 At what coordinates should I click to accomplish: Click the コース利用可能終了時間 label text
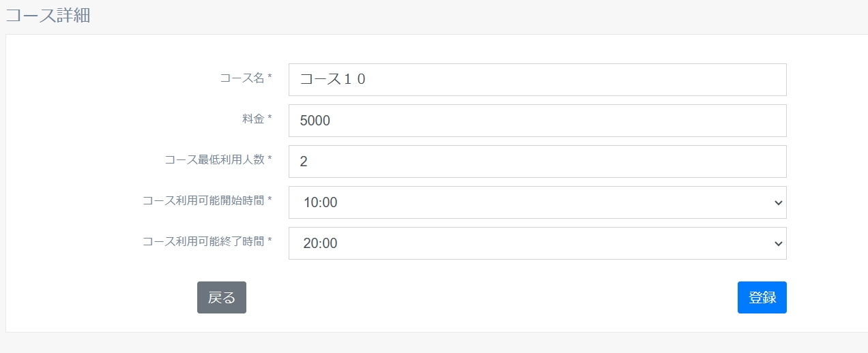click(207, 241)
